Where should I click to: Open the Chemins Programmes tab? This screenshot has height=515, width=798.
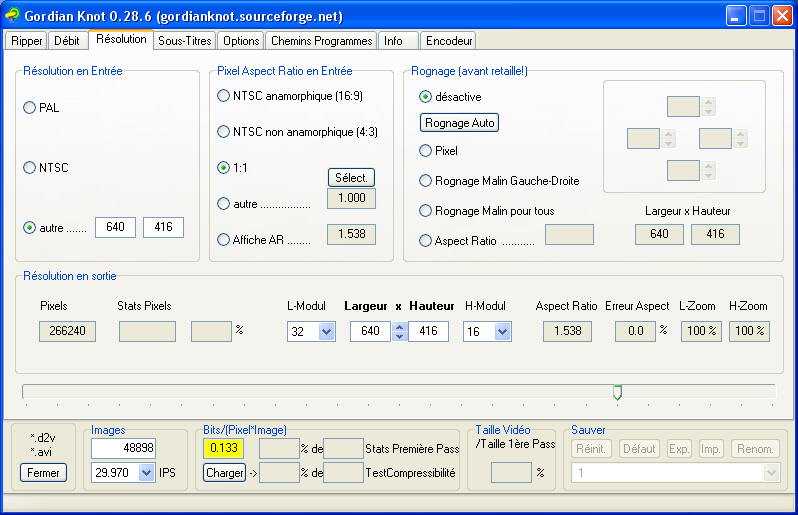point(321,41)
